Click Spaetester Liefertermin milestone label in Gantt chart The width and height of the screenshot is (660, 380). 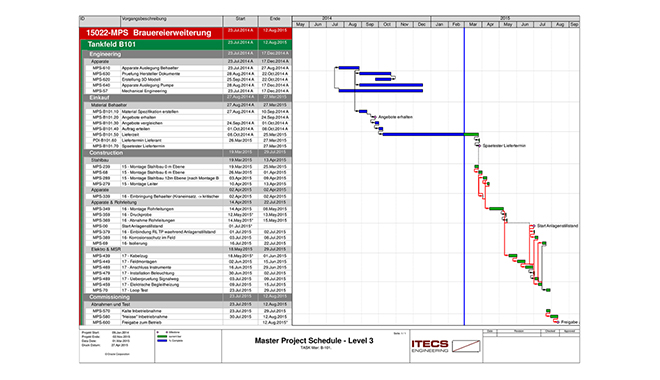504,146
